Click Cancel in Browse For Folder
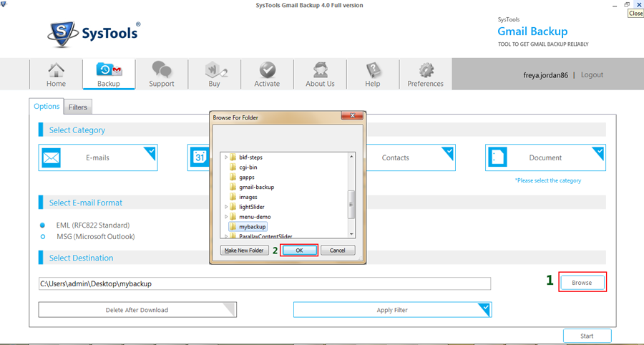644x345 pixels. (338, 250)
